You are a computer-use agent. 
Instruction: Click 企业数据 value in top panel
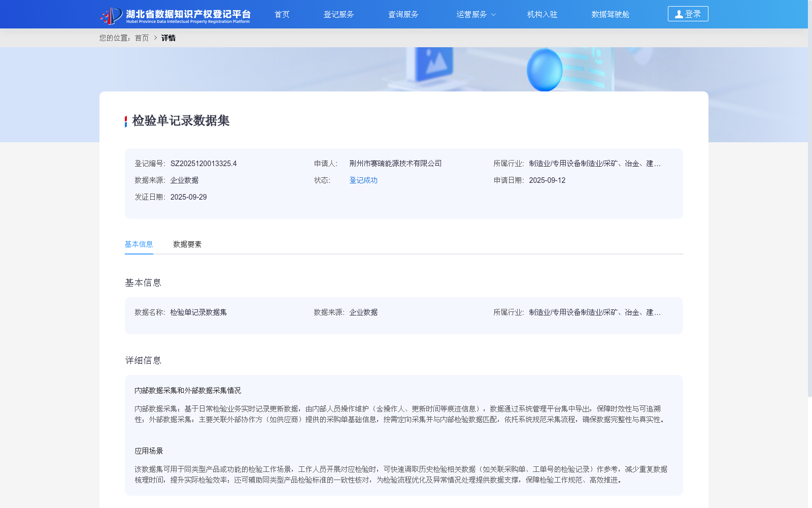click(184, 180)
